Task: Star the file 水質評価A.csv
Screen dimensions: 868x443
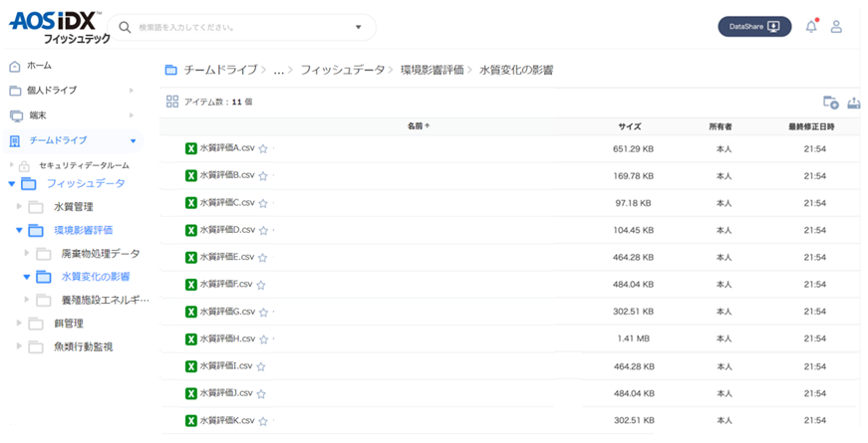Action: pyautogui.click(x=263, y=148)
